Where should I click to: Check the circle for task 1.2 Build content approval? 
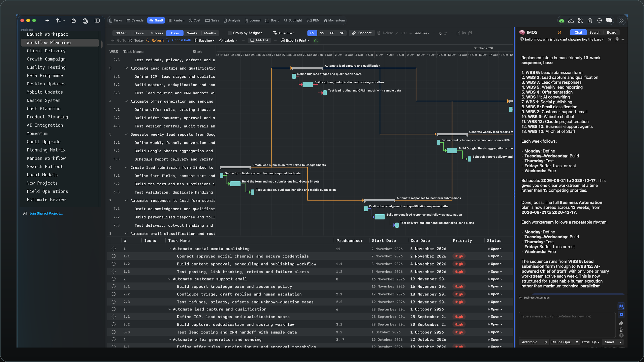114,264
